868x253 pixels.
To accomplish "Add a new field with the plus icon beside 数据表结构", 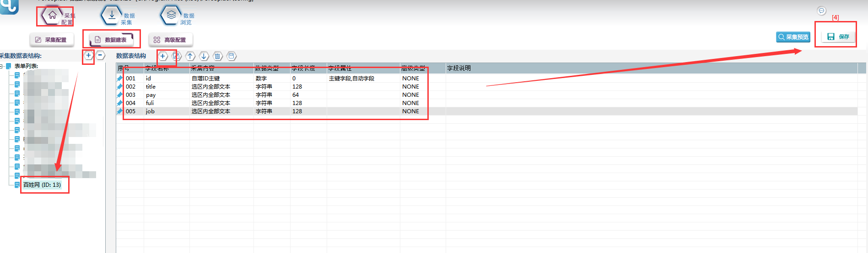I will (162, 56).
